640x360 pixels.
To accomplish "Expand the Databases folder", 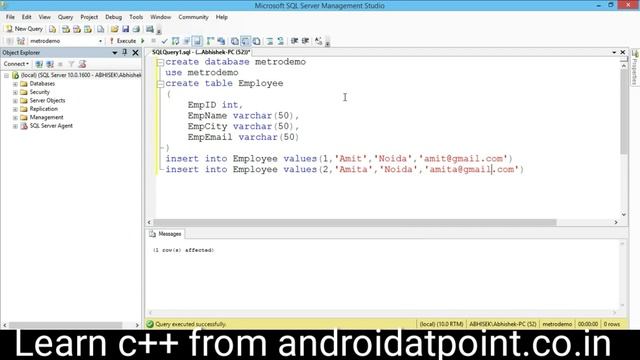I will point(15,84).
